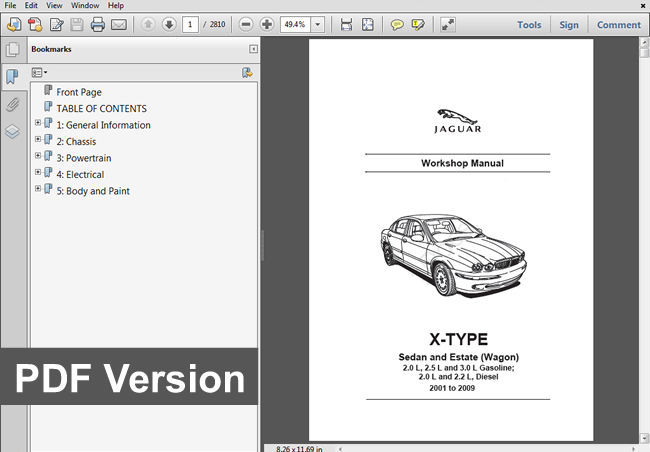Open the bookmarks options menu dropdown
The height and width of the screenshot is (452, 650).
39,73
